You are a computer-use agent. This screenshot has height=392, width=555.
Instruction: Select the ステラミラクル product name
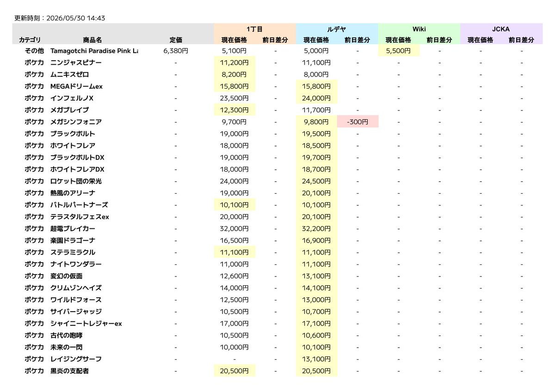(73, 252)
